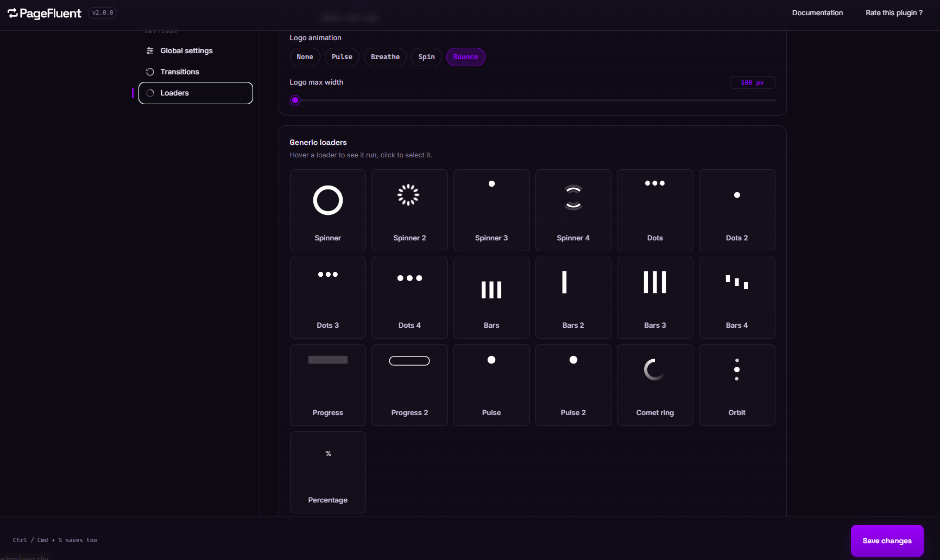Click the Logo max width slider handle
The width and height of the screenshot is (940, 560).
point(295,100)
